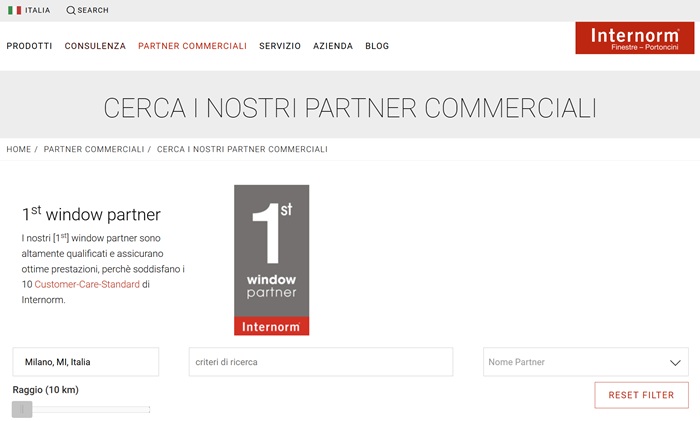Click the magnifying glass search icon
700x421 pixels.
click(71, 10)
